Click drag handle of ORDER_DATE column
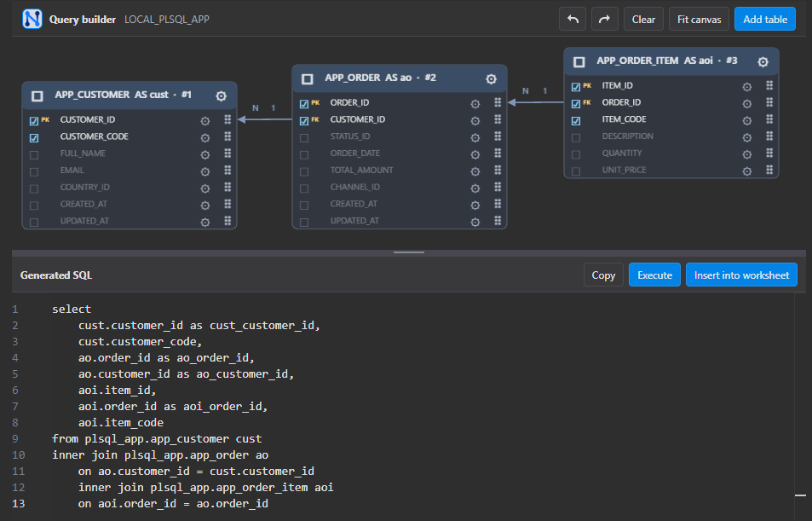Screen dimensions: 812x521 click(498, 153)
